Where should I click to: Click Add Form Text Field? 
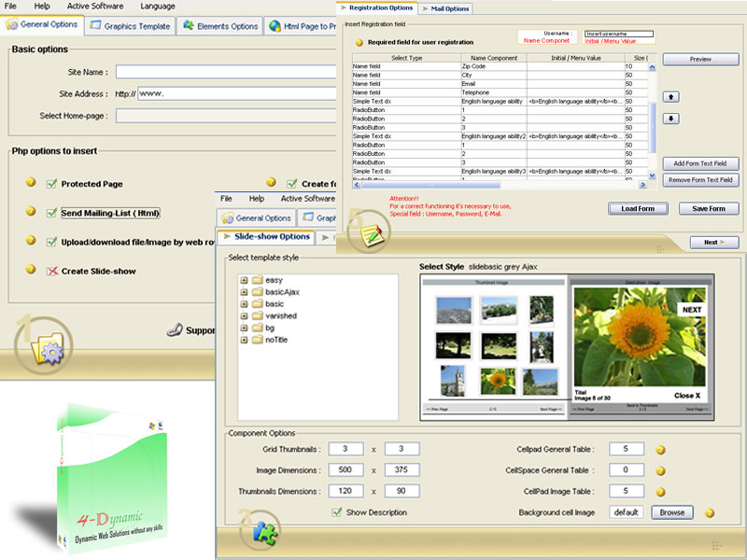(701, 163)
